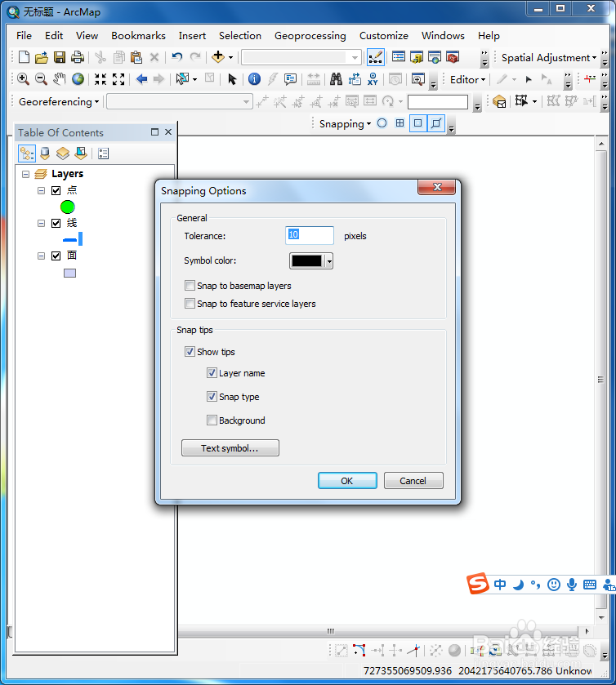The image size is (616, 685).
Task: Click the Find binoculars icon
Action: pos(336,79)
